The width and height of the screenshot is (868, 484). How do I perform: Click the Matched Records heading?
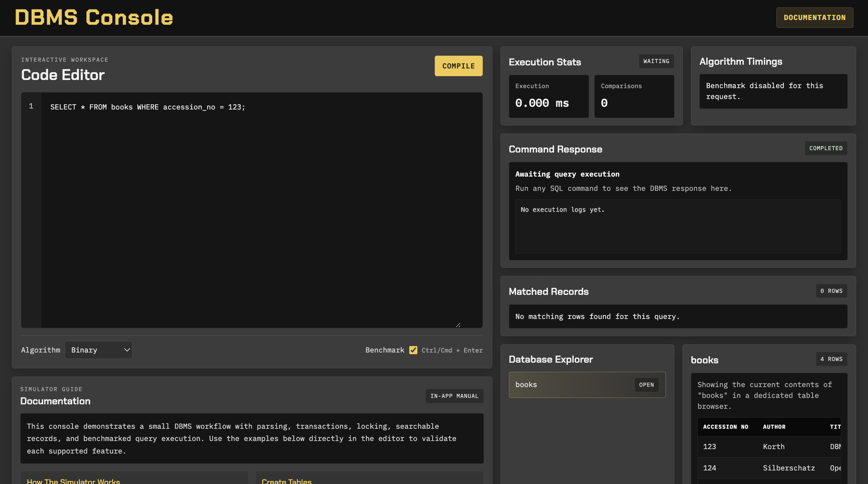coord(549,291)
